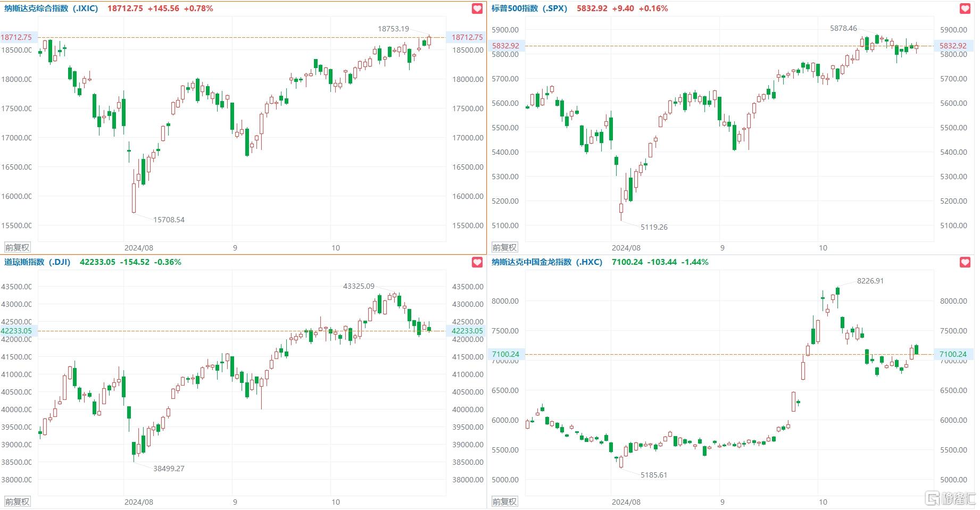Click the +0.16% change value in S&P header
Image resolution: width=980 pixels, height=510 pixels.
pyautogui.click(x=653, y=9)
